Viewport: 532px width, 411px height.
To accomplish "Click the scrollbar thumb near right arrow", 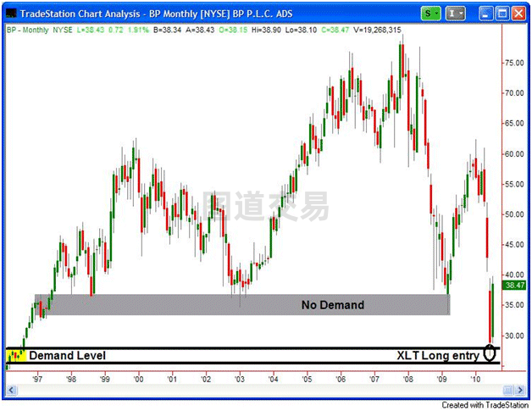I will coord(508,390).
